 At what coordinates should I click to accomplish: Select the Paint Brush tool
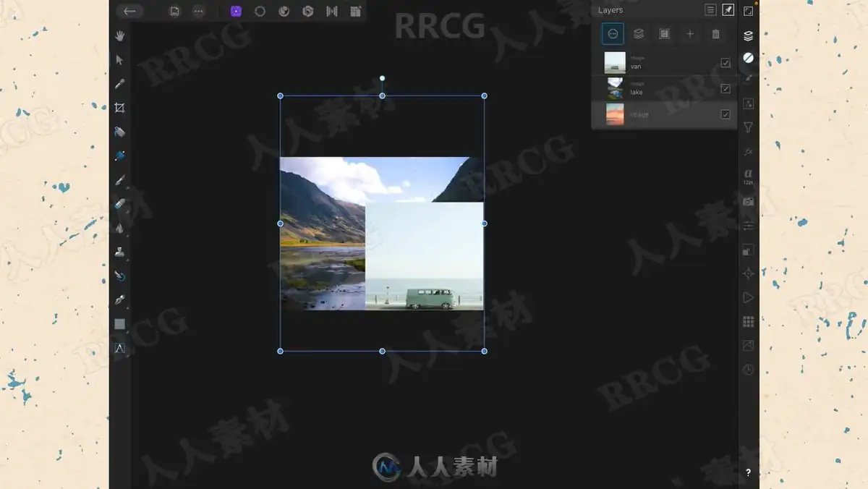click(120, 179)
